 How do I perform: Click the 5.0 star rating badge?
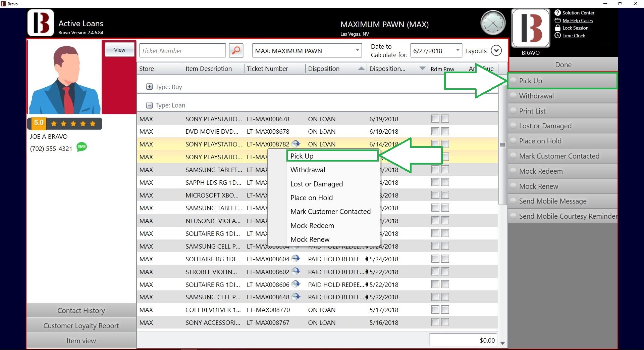point(65,123)
